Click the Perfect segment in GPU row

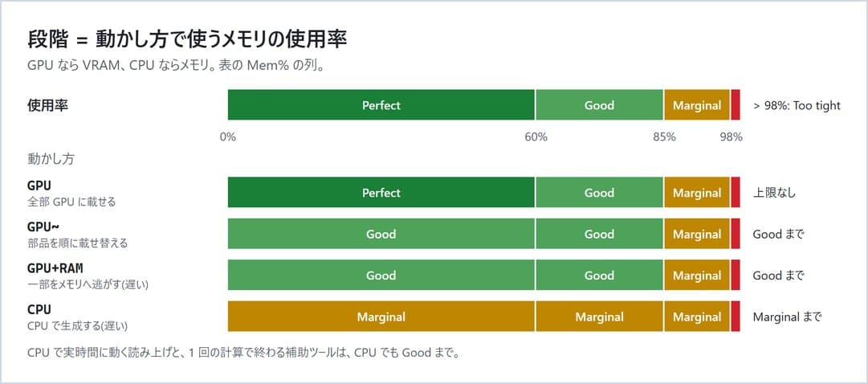click(x=381, y=192)
